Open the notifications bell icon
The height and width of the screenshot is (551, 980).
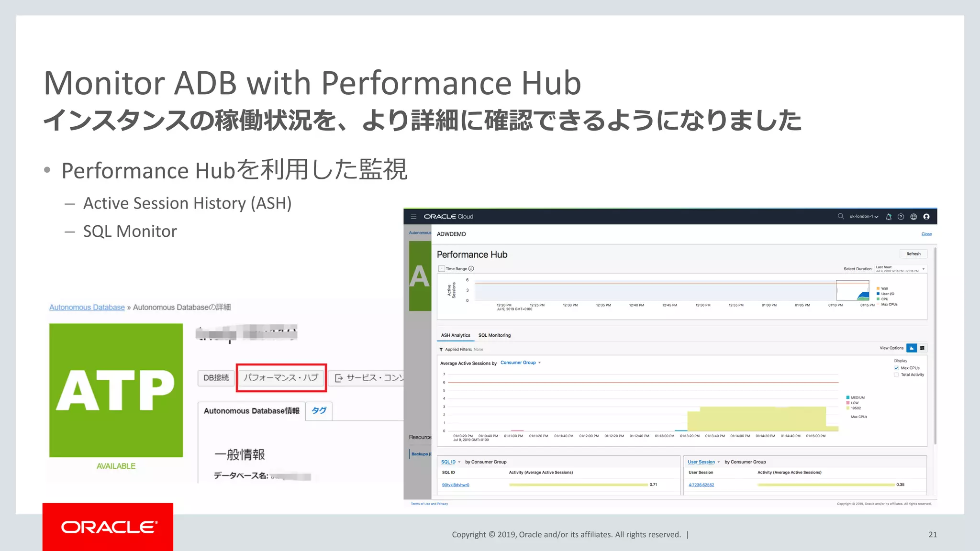(x=889, y=217)
